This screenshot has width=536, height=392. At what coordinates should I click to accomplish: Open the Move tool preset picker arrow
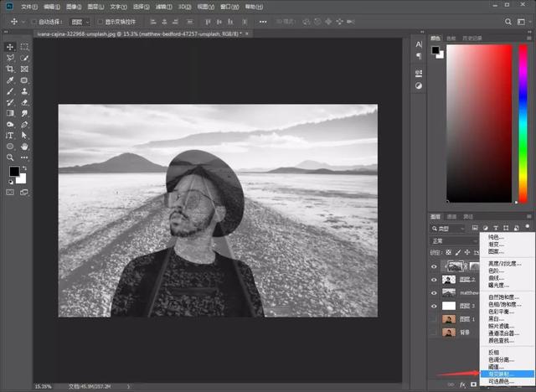[x=23, y=22]
